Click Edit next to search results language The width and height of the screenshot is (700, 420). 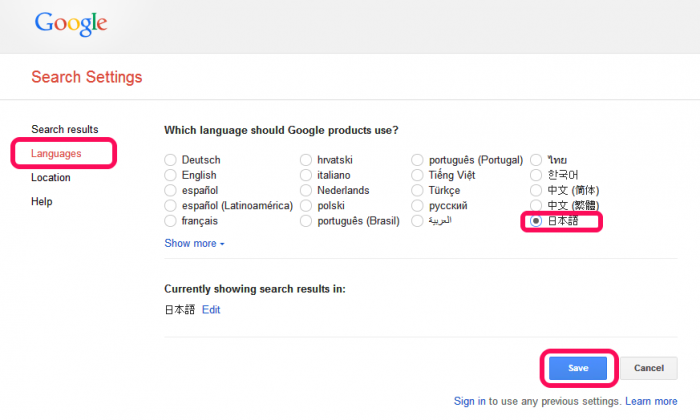pos(211,310)
